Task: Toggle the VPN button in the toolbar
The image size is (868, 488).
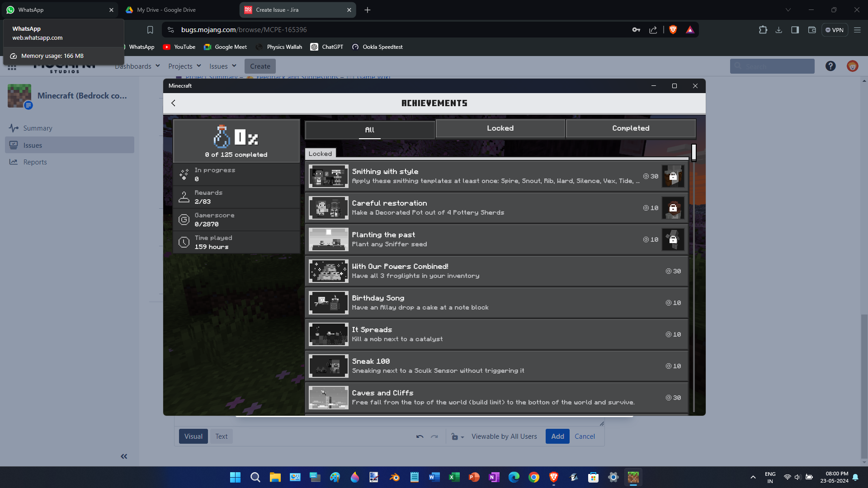Action: tap(835, 30)
